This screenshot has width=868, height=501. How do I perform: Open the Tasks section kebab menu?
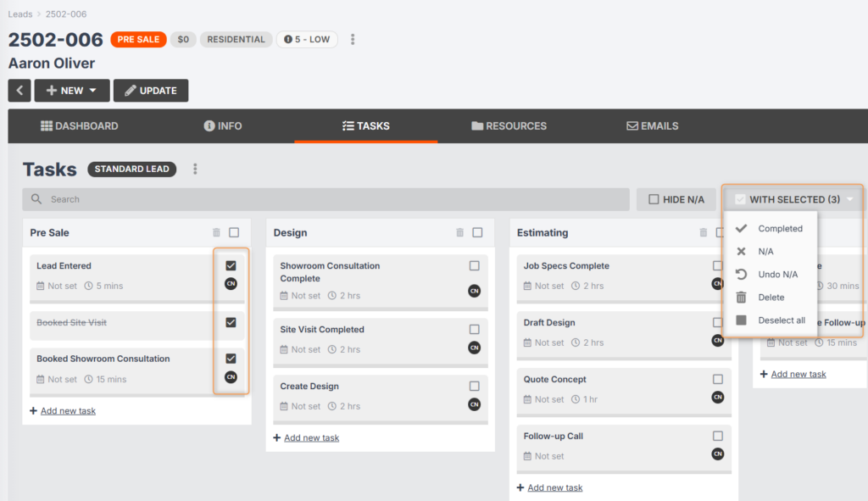(195, 170)
